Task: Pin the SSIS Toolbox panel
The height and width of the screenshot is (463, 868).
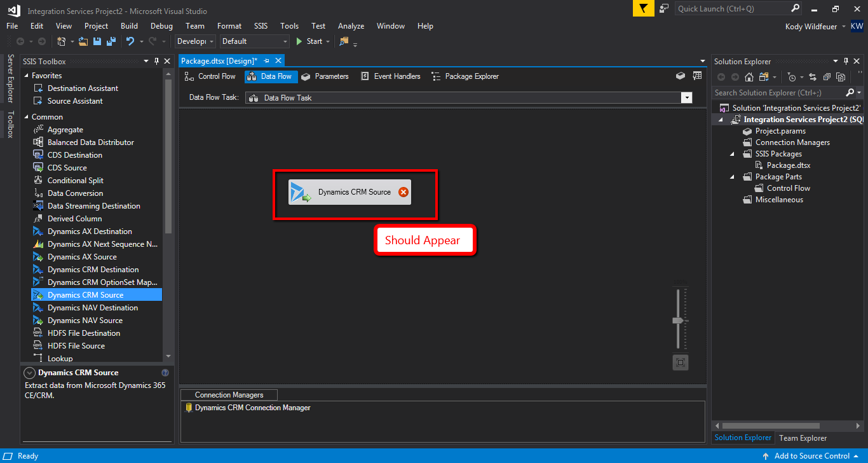Action: coord(156,61)
